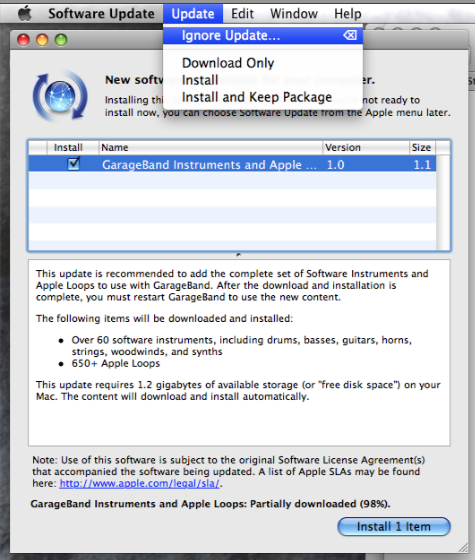Select Install and Keep Package
This screenshot has width=475, height=560.
263,97
